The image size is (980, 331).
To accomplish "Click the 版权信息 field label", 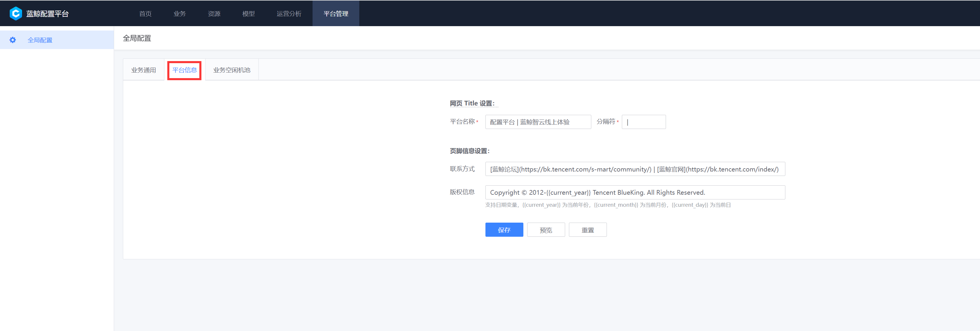I will coord(462,192).
